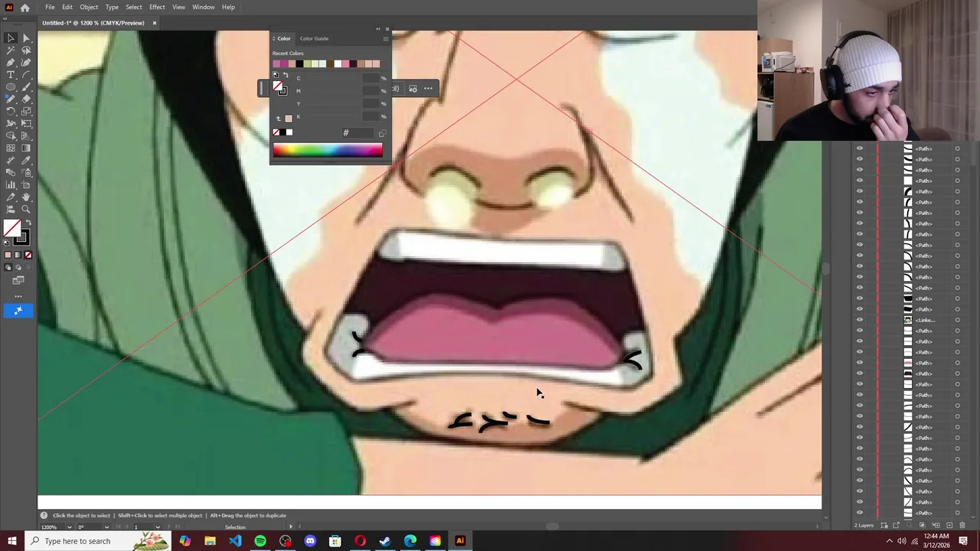Select the Type tool
The width and height of the screenshot is (980, 551).
11,74
